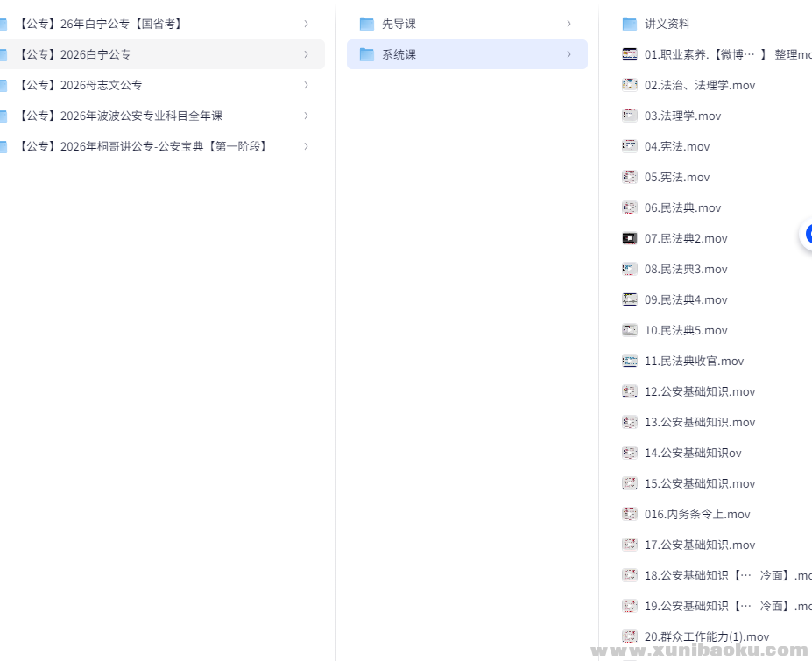Click the video icon next to 07.民法典2.mov
Image resolution: width=812 pixels, height=661 pixels.
(x=629, y=238)
